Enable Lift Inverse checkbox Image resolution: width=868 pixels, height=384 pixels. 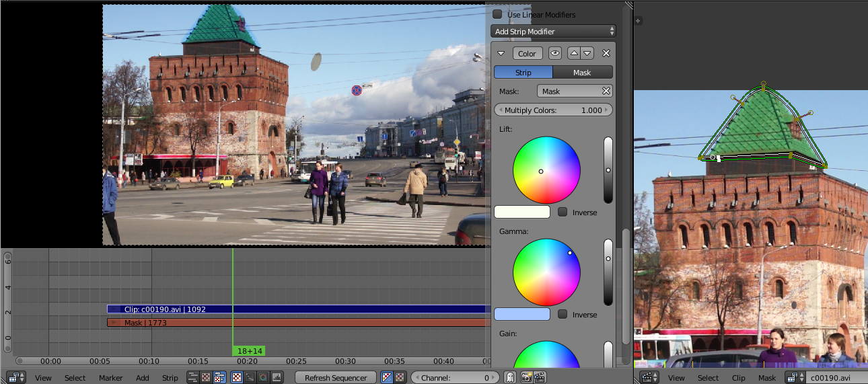563,212
